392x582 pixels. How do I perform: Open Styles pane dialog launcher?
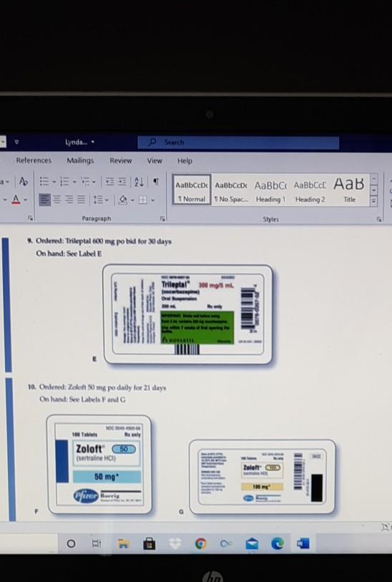click(379, 219)
